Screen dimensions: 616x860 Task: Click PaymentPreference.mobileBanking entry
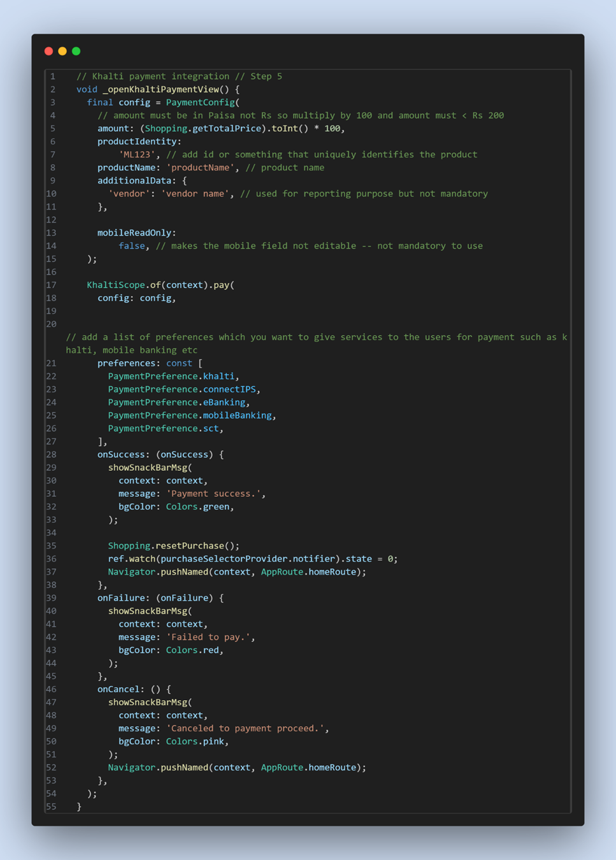tap(190, 415)
